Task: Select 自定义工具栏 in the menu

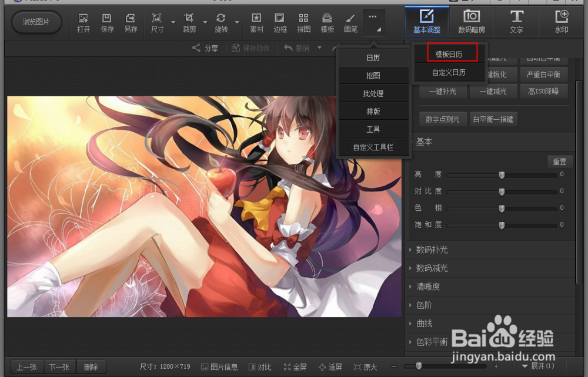Action: click(x=373, y=147)
